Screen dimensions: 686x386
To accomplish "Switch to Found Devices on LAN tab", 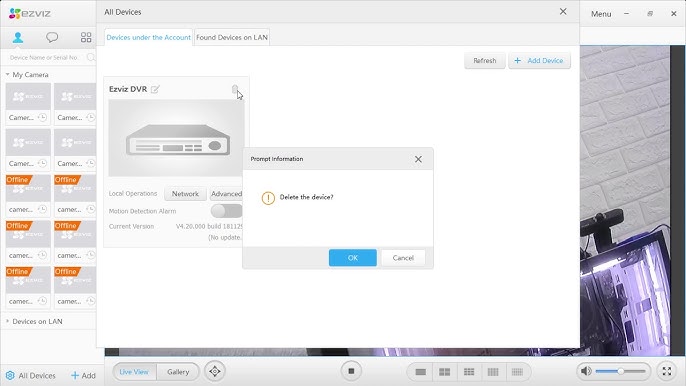I will click(x=232, y=37).
